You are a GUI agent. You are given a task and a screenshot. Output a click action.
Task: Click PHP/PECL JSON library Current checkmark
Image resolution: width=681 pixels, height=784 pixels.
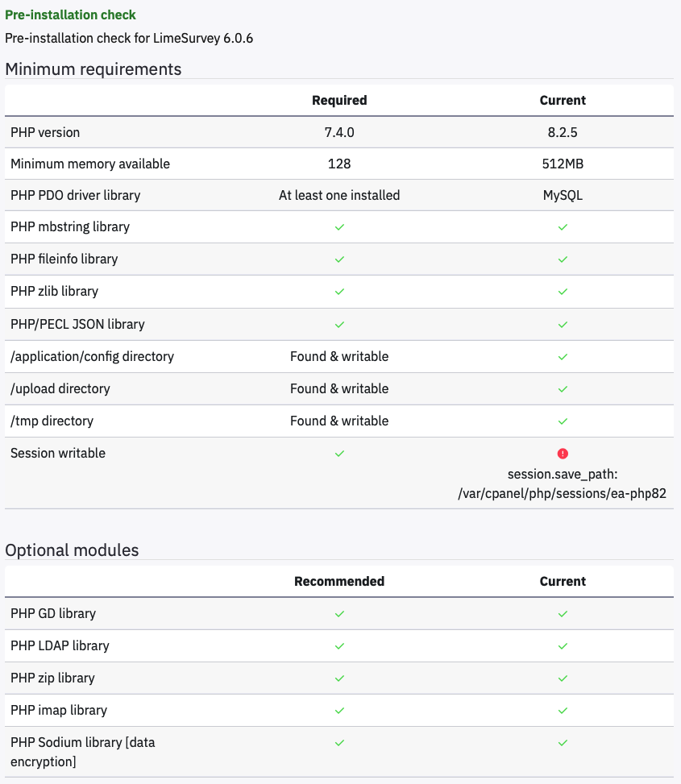[563, 325]
